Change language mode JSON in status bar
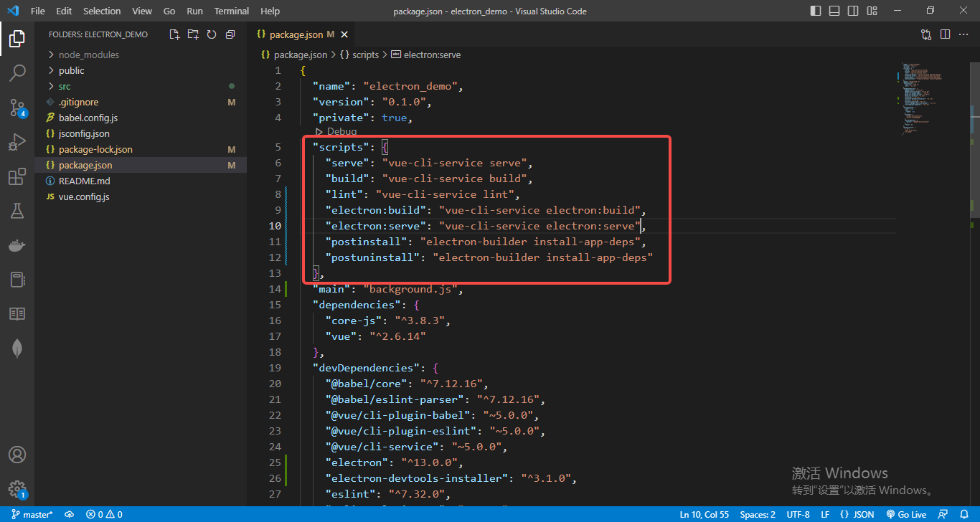 (857, 515)
